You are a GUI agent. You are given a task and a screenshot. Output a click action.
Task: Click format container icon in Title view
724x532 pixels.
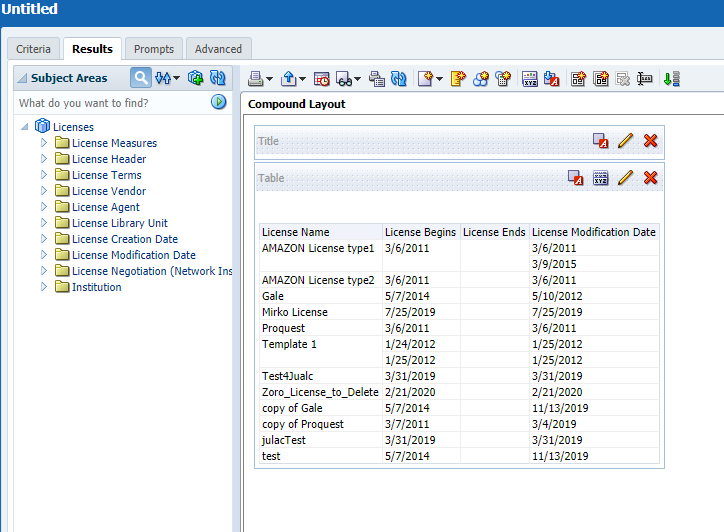[600, 140]
